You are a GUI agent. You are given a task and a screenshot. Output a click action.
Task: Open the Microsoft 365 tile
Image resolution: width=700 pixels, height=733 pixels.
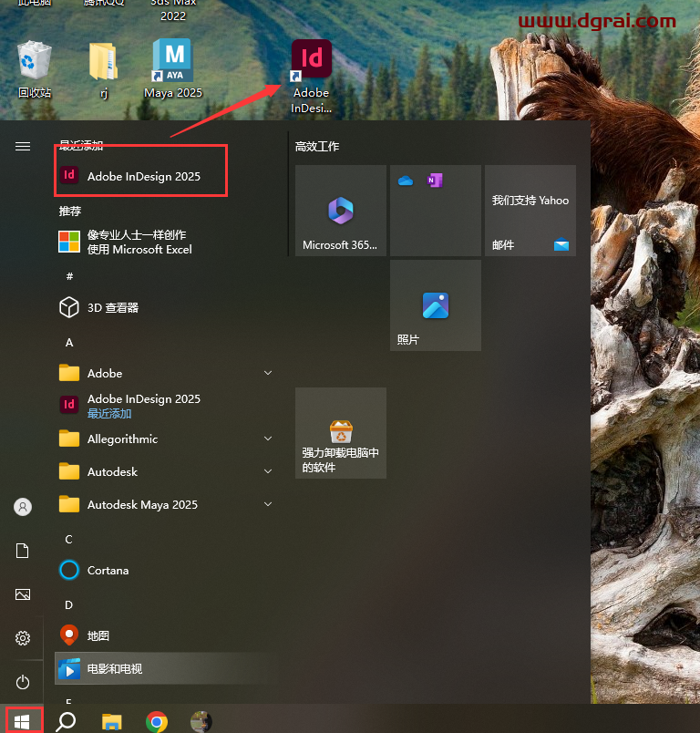pyautogui.click(x=341, y=211)
